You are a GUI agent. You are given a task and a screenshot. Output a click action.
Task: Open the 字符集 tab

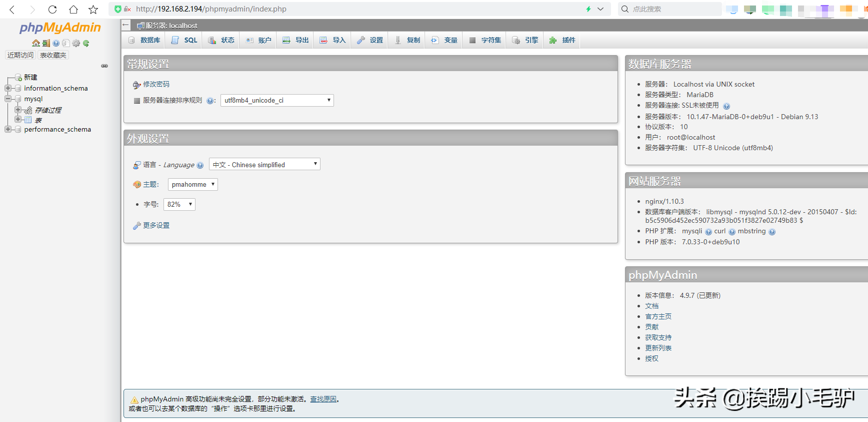pos(484,40)
